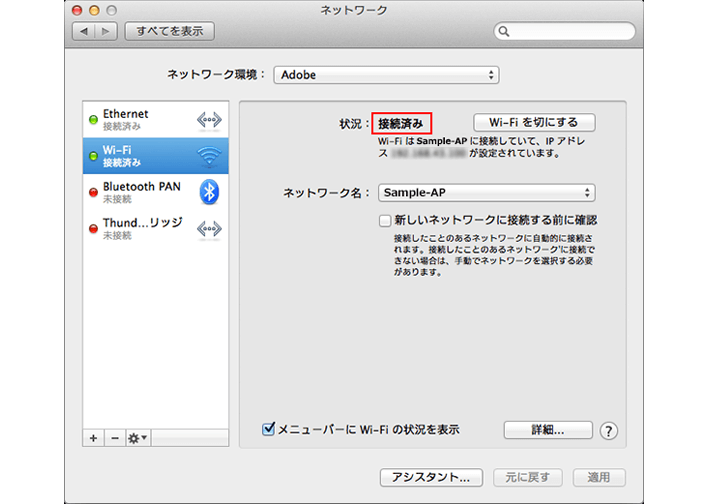Click the Bluetooth PAN icon
Screen dimensions: 710x504
tap(209, 191)
